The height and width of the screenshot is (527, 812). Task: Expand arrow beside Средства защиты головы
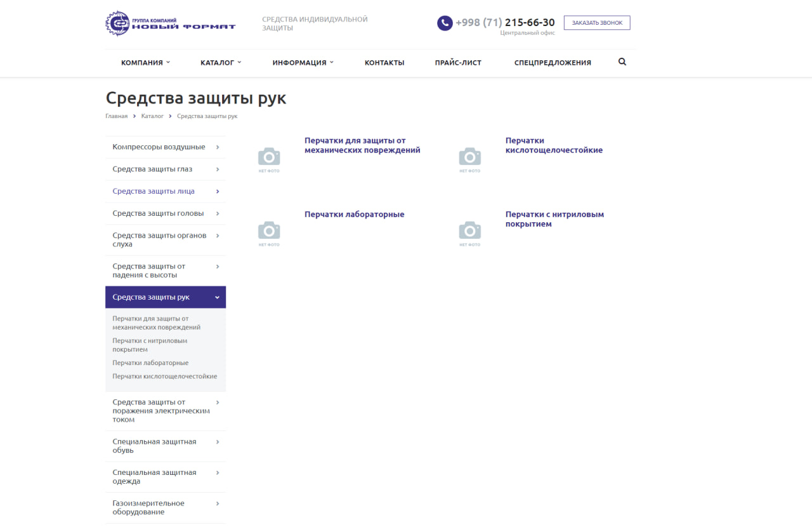tap(218, 213)
